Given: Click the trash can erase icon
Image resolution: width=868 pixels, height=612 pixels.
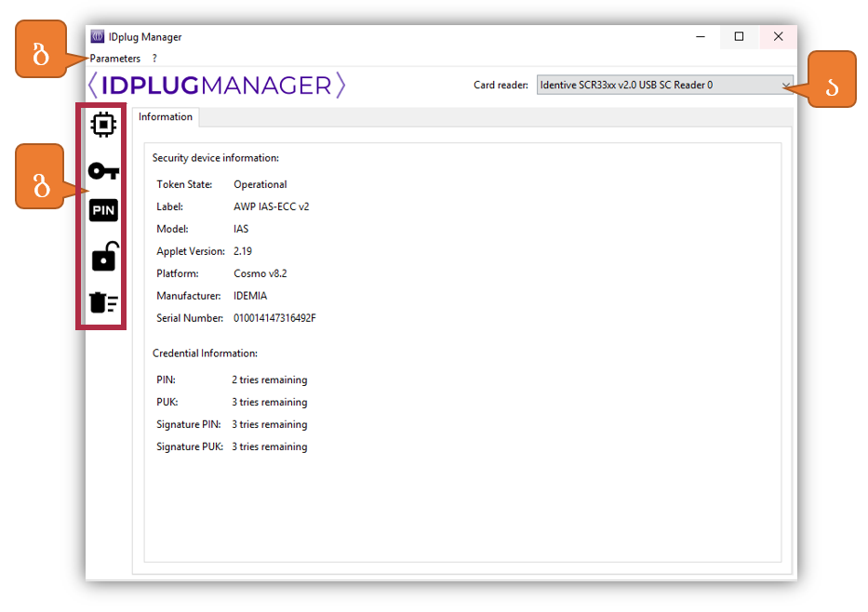Looking at the screenshot, I should 103,301.
